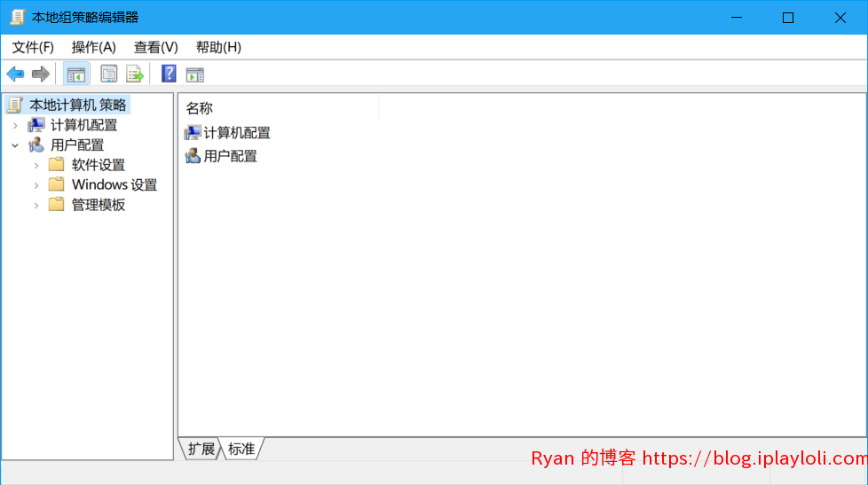Screen dimensions: 868x485
Task: Select 软件设置 label in the tree
Action: (99, 165)
